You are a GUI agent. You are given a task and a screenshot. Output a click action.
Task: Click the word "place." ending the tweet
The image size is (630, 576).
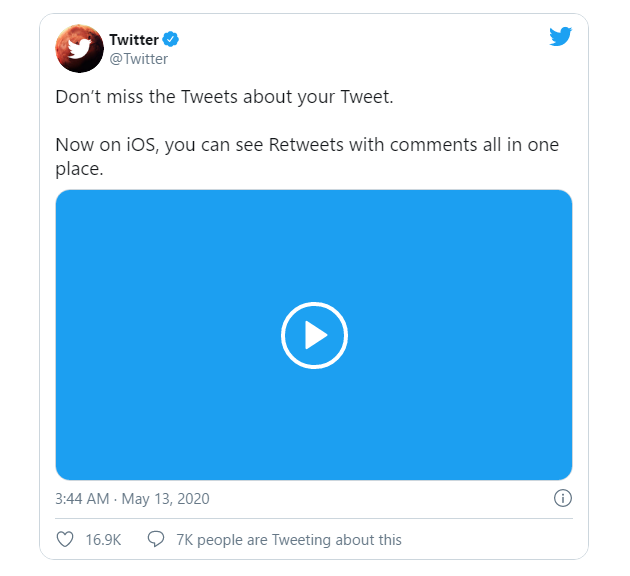[80, 169]
